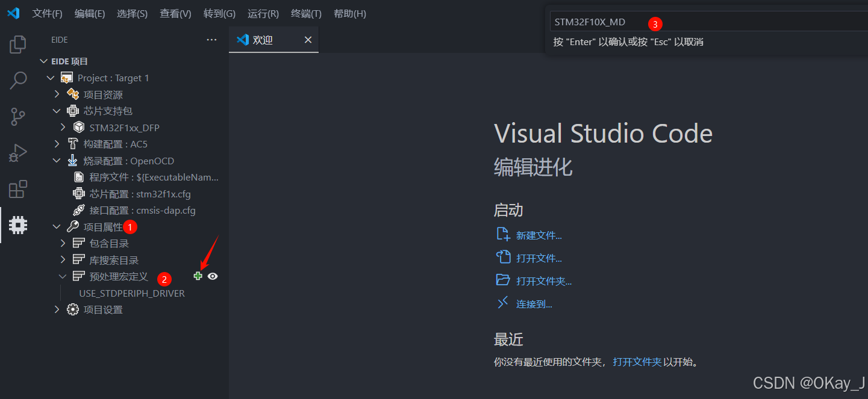Collapse the 预处理宏定义 node

point(63,276)
